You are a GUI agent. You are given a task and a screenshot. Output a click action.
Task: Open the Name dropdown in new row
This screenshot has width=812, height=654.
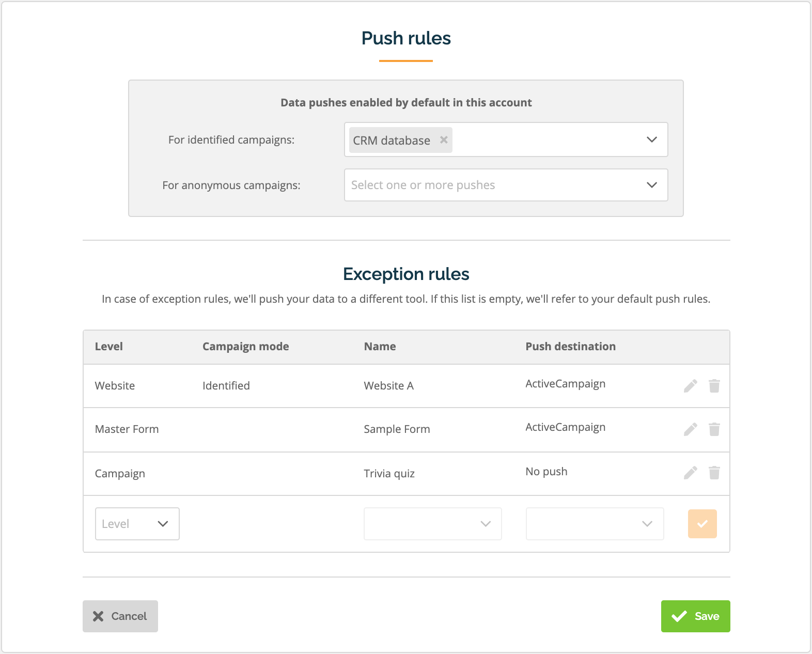(x=433, y=524)
